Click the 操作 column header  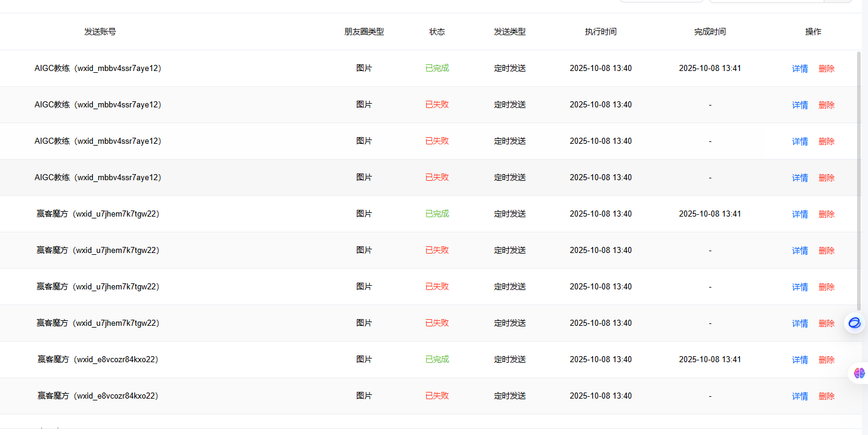point(813,32)
